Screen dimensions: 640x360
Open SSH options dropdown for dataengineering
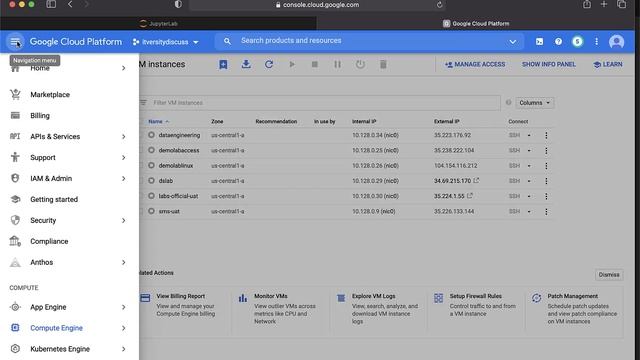point(529,135)
